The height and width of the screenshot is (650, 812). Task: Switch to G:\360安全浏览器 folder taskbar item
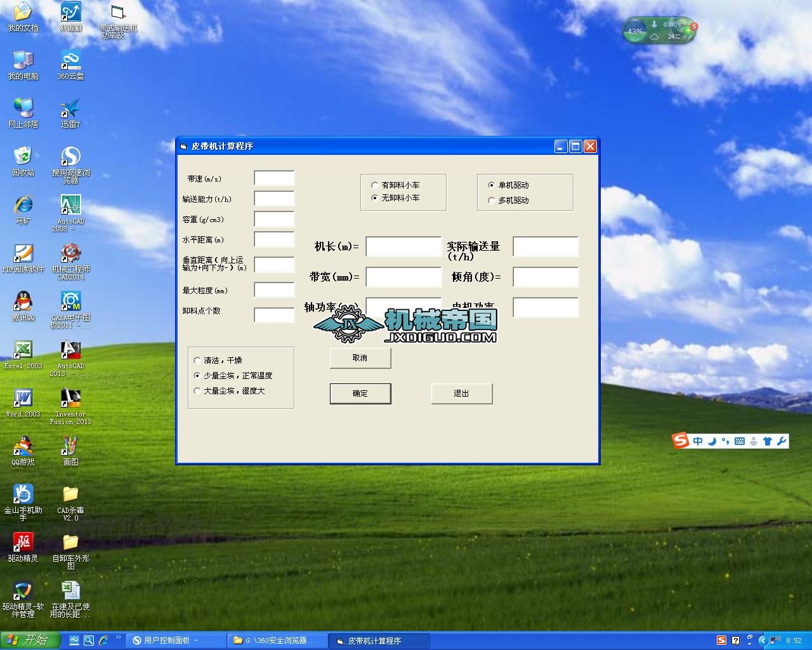coord(278,640)
